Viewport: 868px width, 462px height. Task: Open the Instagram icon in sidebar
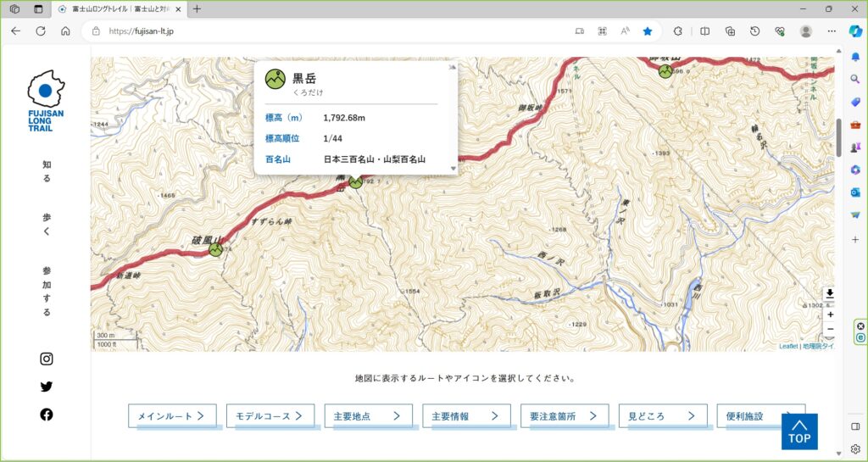click(47, 359)
